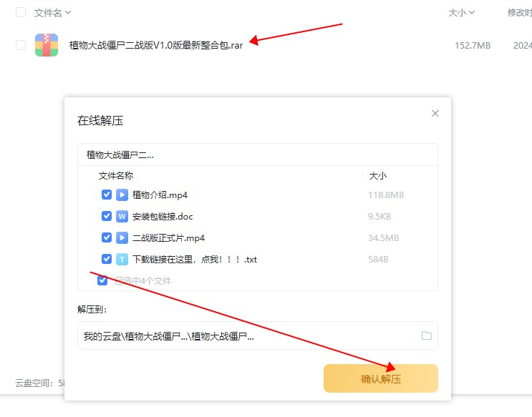Viewport: 532px width, 417px height.
Task: Uncheck the 植物介绍.mp4 checkbox
Action: pyautogui.click(x=107, y=195)
